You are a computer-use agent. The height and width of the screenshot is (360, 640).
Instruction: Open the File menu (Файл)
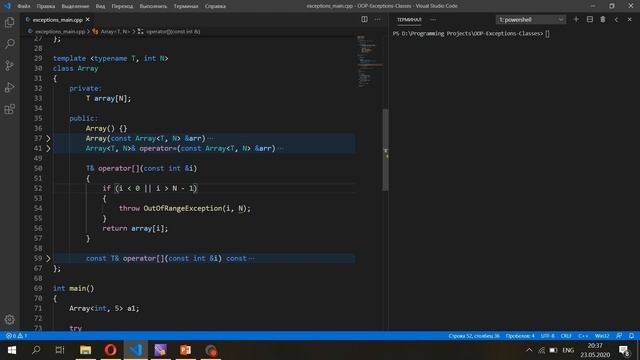pyautogui.click(x=24, y=6)
